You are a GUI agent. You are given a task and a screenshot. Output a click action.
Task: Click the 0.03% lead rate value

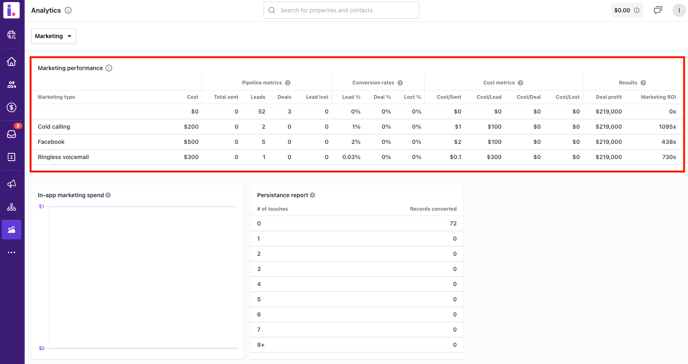coord(351,157)
